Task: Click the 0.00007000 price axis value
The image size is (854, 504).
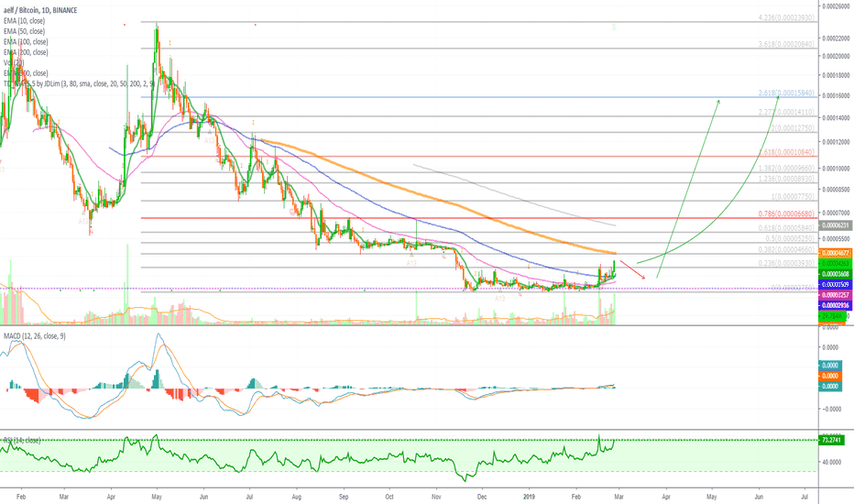Action: [x=836, y=213]
